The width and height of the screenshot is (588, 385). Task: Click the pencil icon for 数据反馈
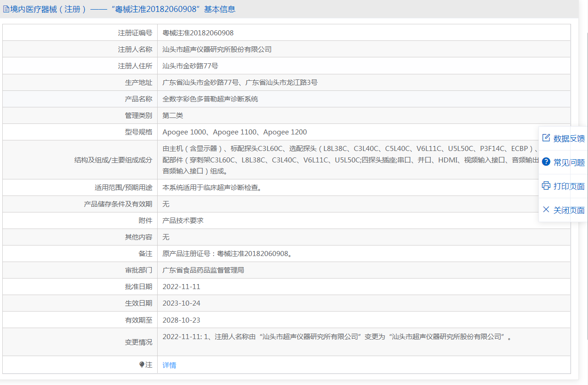(x=546, y=138)
